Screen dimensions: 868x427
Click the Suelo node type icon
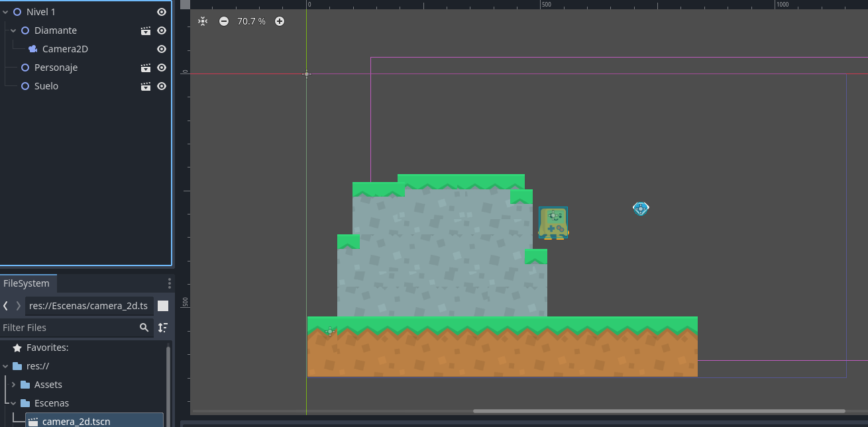tap(25, 86)
